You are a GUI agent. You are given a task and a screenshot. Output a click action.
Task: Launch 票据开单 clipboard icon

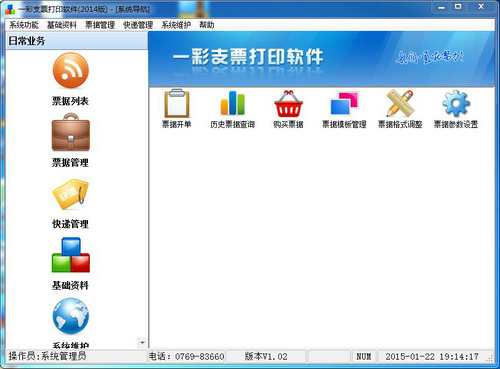pos(177,103)
